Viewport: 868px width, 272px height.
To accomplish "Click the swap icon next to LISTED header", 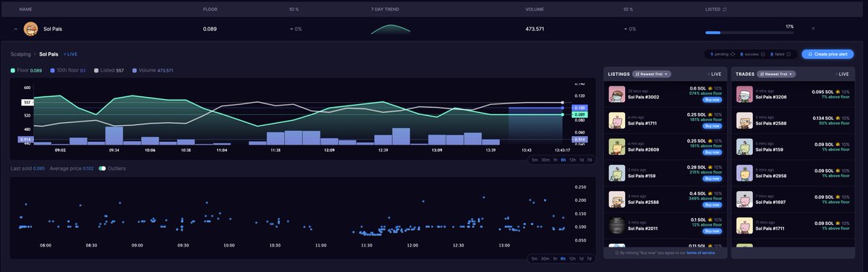I will coord(725,9).
